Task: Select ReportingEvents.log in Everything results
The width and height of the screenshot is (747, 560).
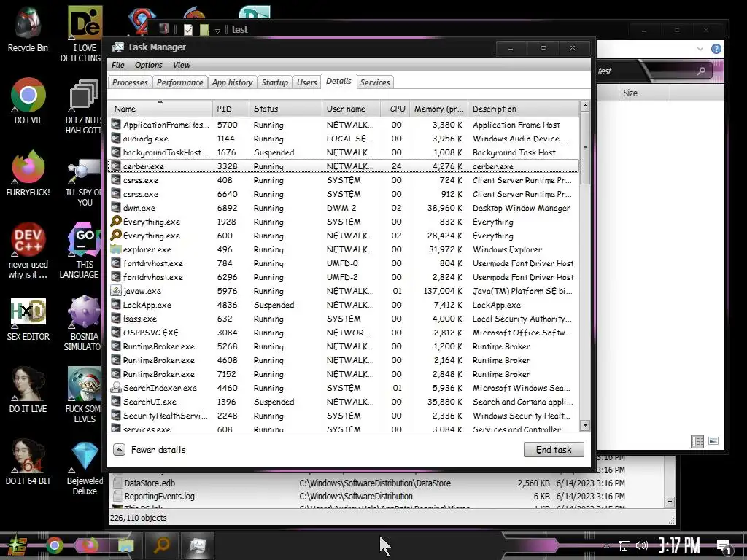Action: pyautogui.click(x=369, y=496)
